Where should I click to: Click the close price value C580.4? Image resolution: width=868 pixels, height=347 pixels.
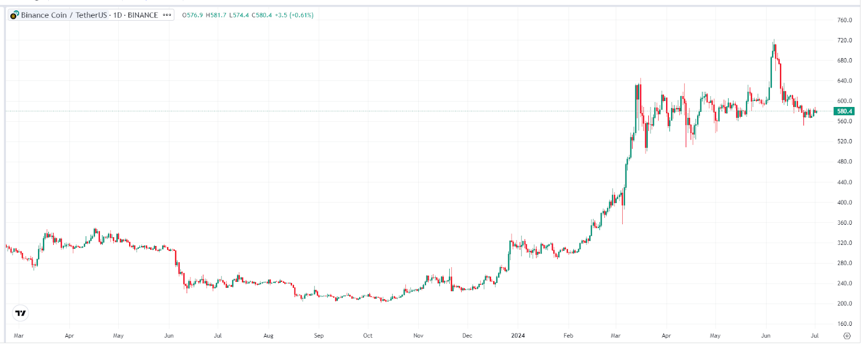pos(261,15)
